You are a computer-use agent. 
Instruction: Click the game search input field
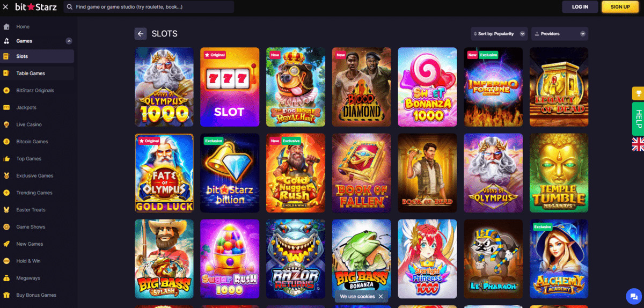pos(149,7)
